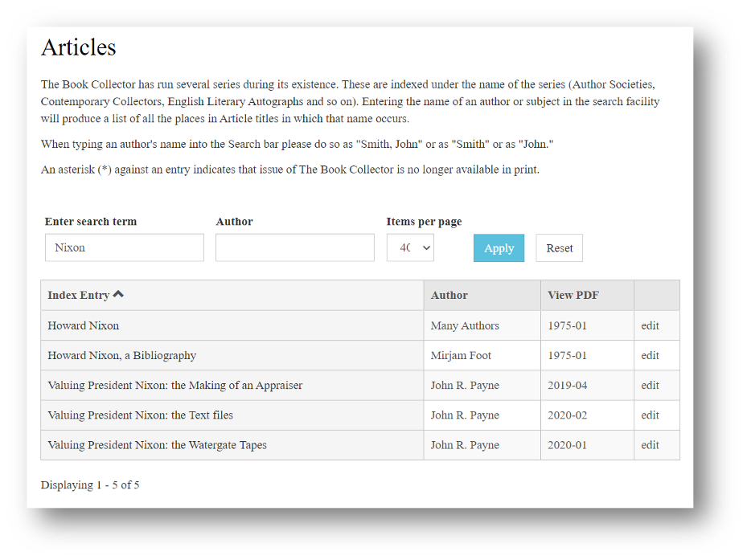Image resolution: width=747 pixels, height=560 pixels.
Task: Edit the Howard Nixon entry
Action: tap(650, 325)
